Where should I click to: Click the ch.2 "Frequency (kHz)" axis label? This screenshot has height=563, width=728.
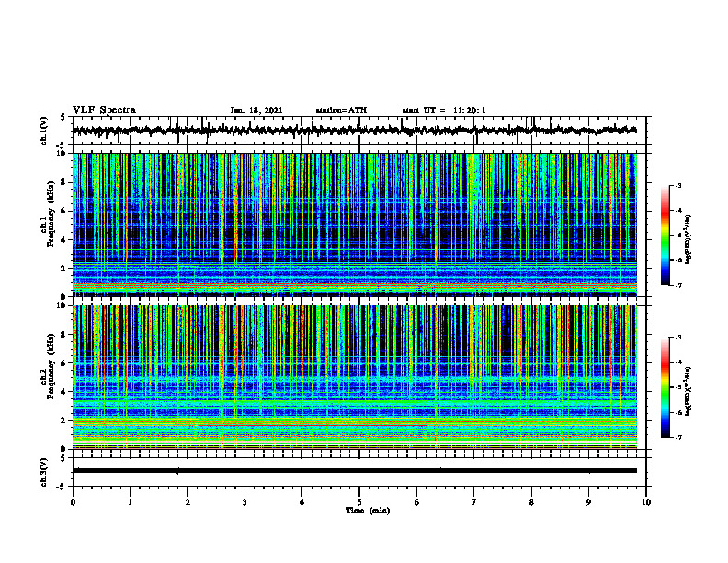point(51,366)
